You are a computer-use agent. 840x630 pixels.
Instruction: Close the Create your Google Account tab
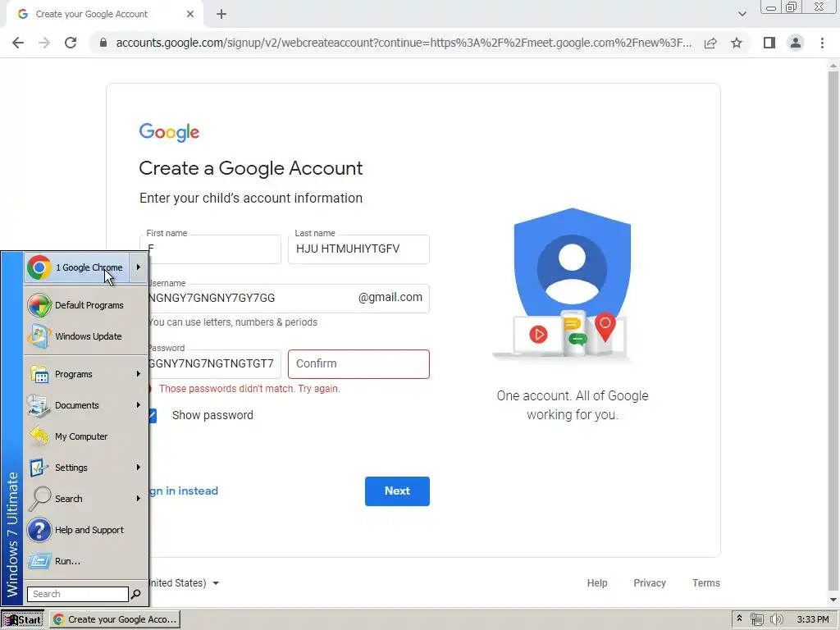pyautogui.click(x=190, y=14)
